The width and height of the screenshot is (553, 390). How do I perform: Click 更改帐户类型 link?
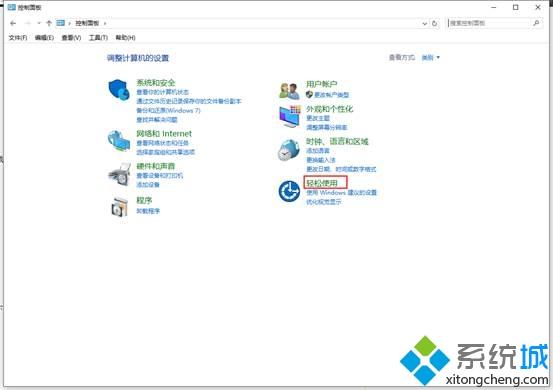332,95
